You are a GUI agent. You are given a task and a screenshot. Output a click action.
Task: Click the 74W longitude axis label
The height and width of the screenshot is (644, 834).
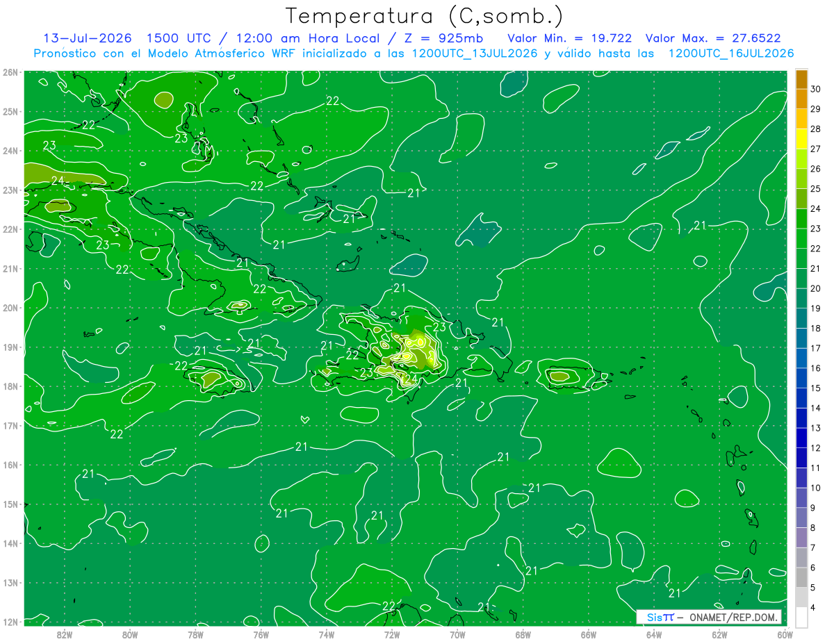point(326,634)
